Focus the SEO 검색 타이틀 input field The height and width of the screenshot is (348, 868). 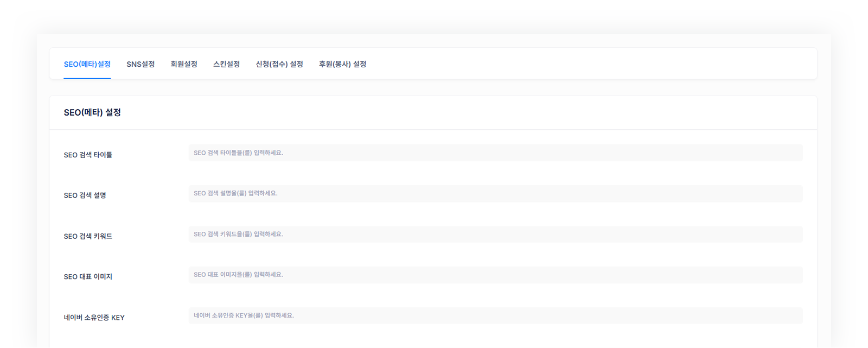(495, 153)
